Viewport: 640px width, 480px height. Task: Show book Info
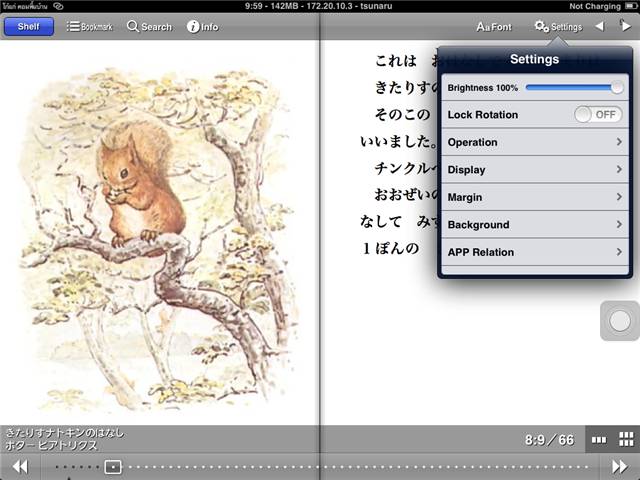tap(203, 27)
